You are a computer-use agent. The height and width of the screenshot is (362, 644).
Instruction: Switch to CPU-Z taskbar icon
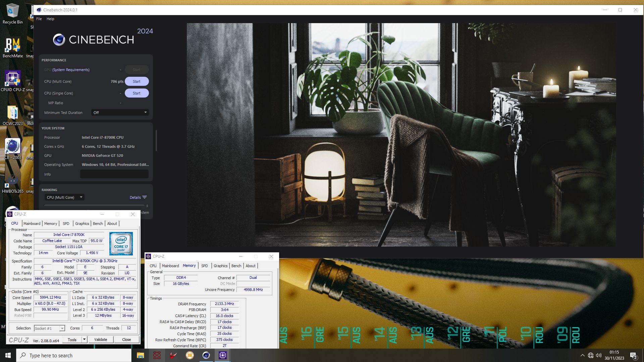(222, 355)
